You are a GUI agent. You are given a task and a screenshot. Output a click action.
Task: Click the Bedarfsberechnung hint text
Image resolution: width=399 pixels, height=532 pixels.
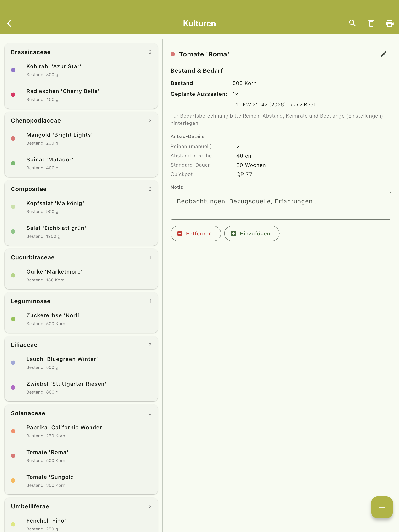277,119
